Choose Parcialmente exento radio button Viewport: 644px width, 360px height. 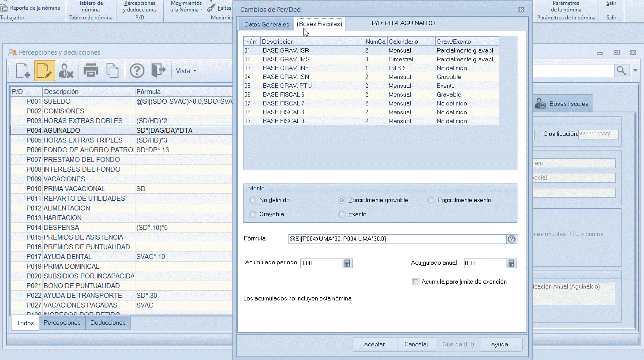(431, 200)
